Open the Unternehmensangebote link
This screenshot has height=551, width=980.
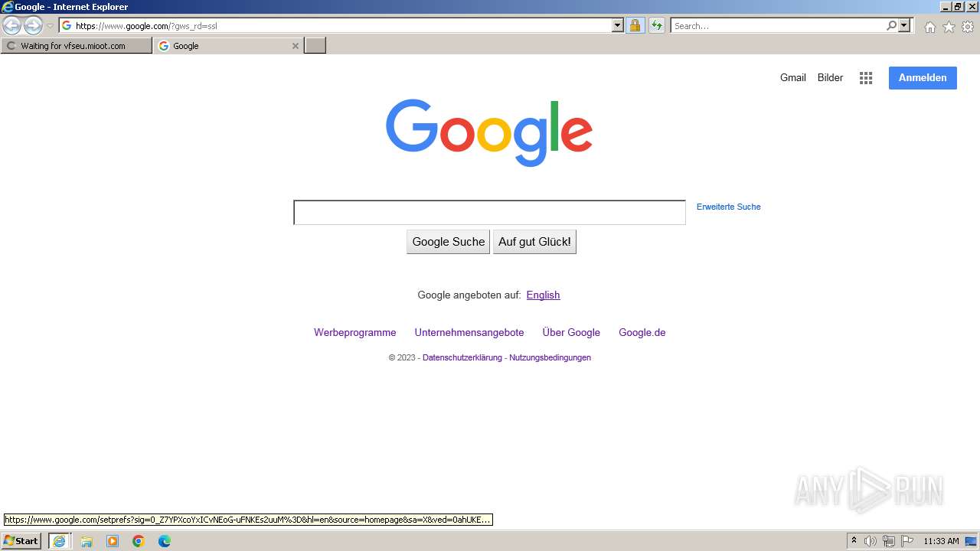point(469,332)
